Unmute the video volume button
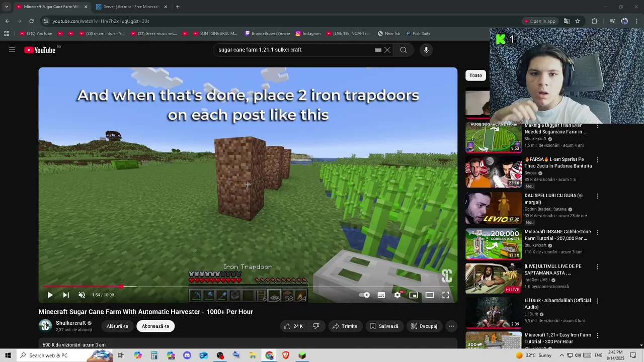The height and width of the screenshot is (362, 644). pyautogui.click(x=82, y=295)
